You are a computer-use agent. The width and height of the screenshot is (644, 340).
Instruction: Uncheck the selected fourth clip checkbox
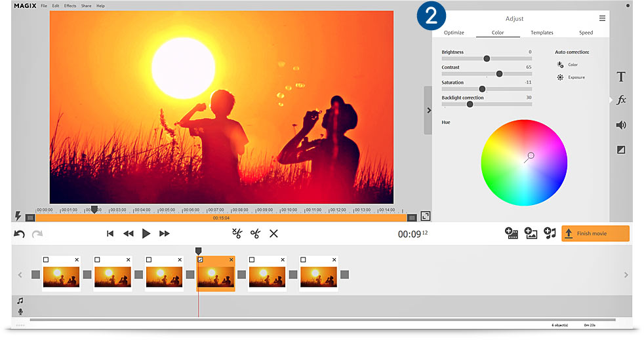[201, 260]
